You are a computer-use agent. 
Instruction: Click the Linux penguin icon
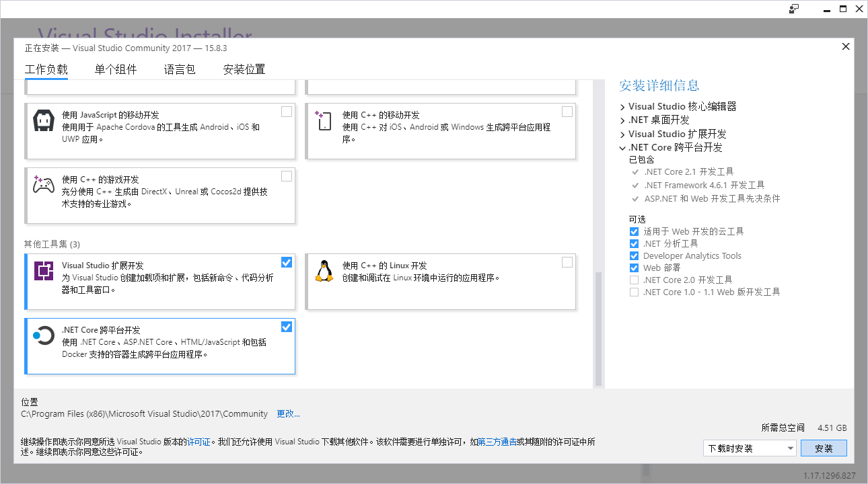click(324, 271)
